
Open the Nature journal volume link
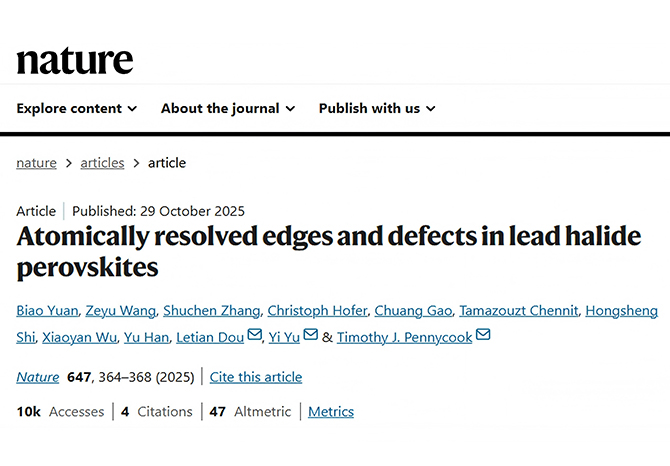click(37, 377)
